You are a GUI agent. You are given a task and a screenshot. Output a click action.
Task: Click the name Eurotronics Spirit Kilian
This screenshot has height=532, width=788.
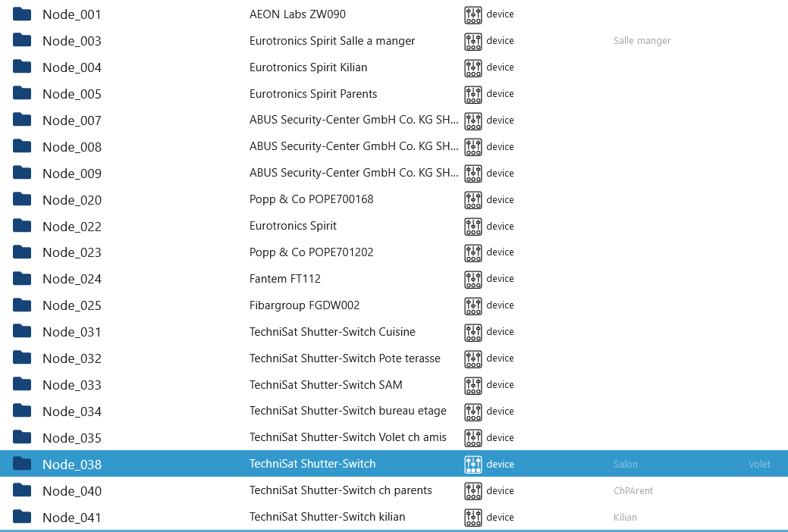pyautogui.click(x=308, y=67)
